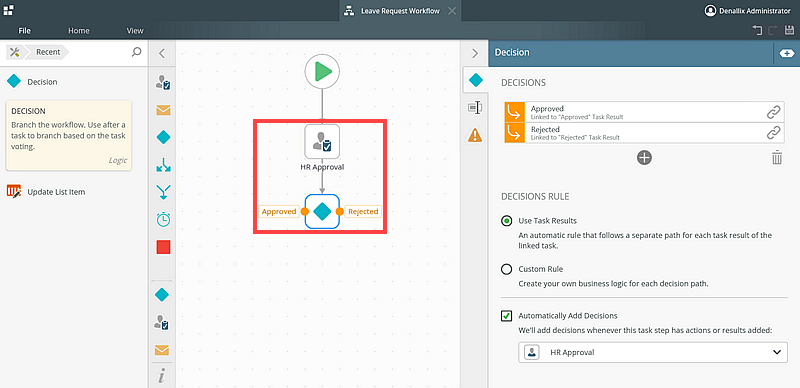
Task: Pick the envelope email step at the top of the toolbox
Action: (x=163, y=110)
